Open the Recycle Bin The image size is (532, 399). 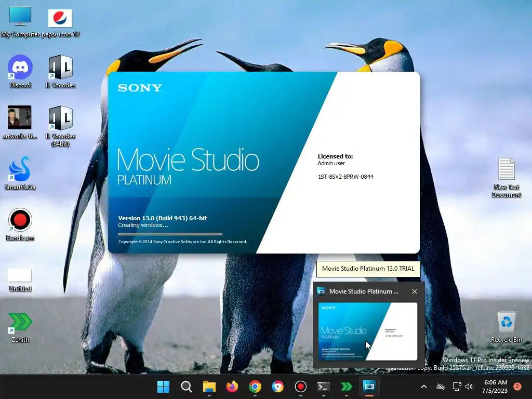point(506,327)
